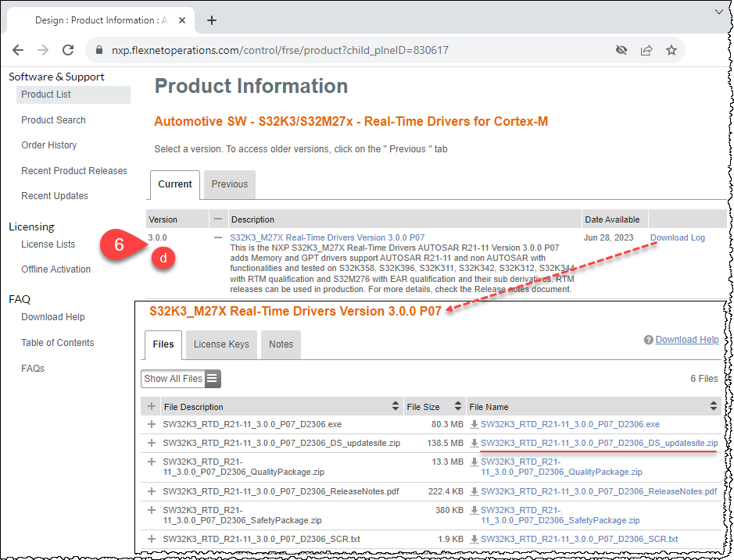Open Download Help link beside the tabs

[x=687, y=340]
